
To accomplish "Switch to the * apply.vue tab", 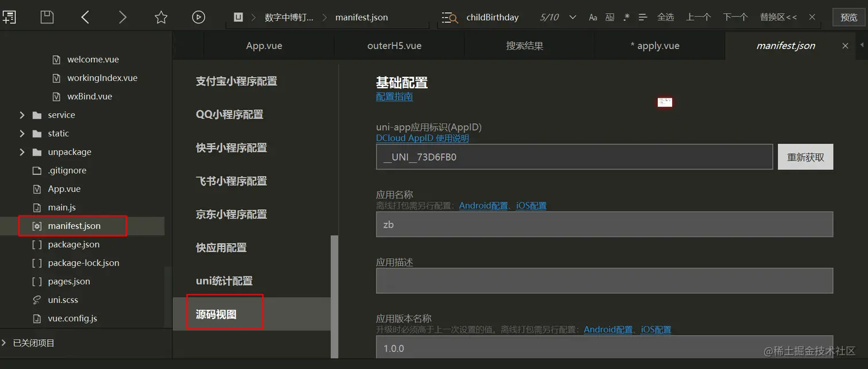I will pos(654,46).
